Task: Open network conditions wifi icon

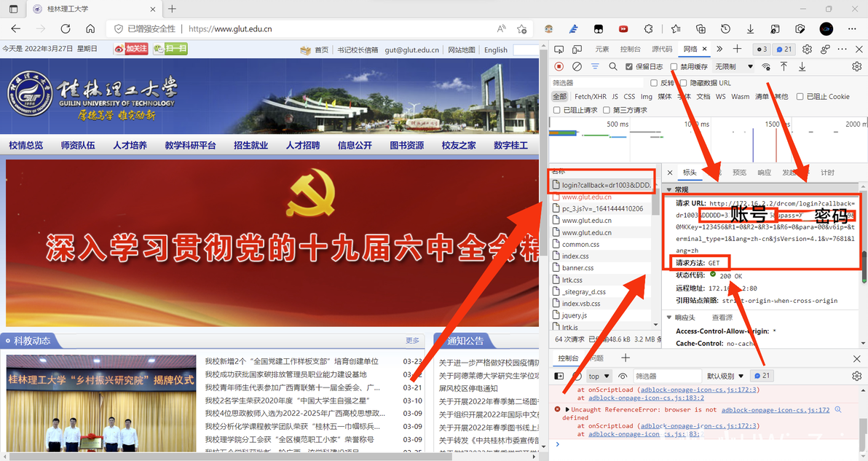Action: tap(766, 66)
